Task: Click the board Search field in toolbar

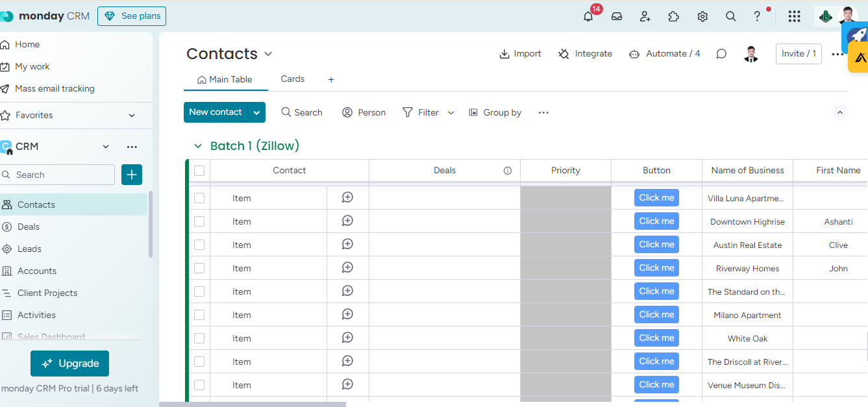Action: coord(302,112)
